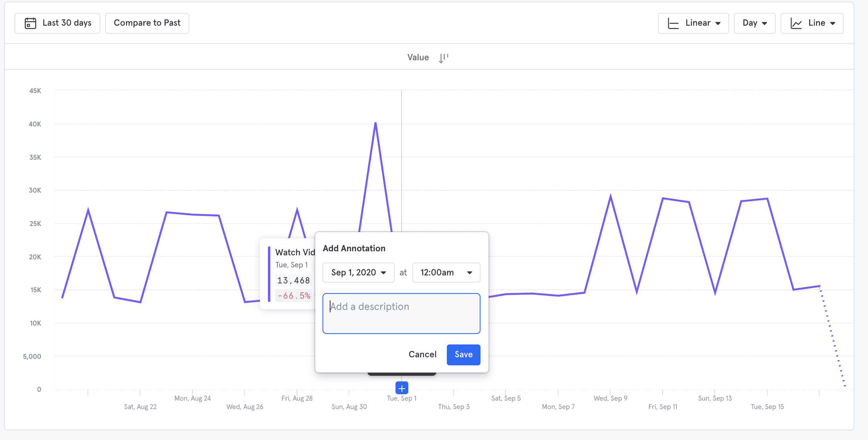
Task: Open the Last 30 days picker
Action: tap(57, 23)
